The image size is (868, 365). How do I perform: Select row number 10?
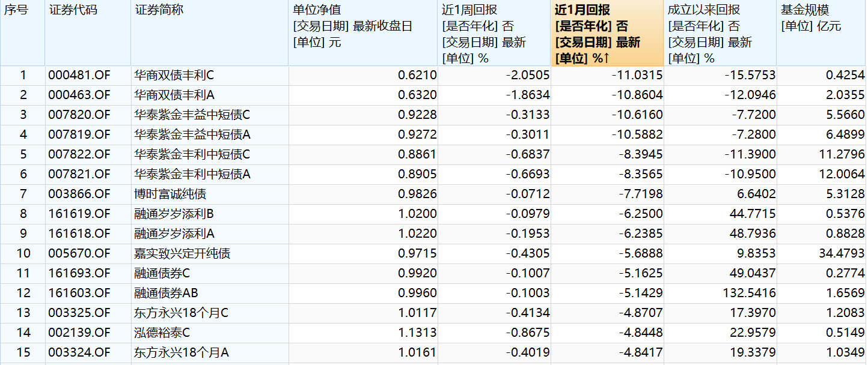[x=22, y=254]
